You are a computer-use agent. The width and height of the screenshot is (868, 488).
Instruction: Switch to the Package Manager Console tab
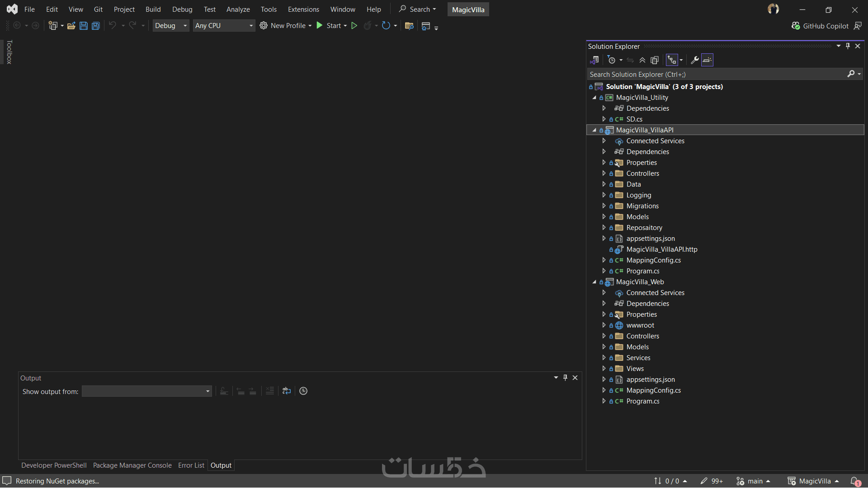click(x=132, y=465)
